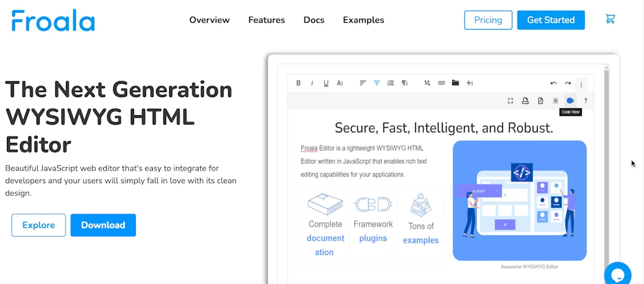Open the more text options dropdown
This screenshot has height=284, width=644.
coord(340,83)
